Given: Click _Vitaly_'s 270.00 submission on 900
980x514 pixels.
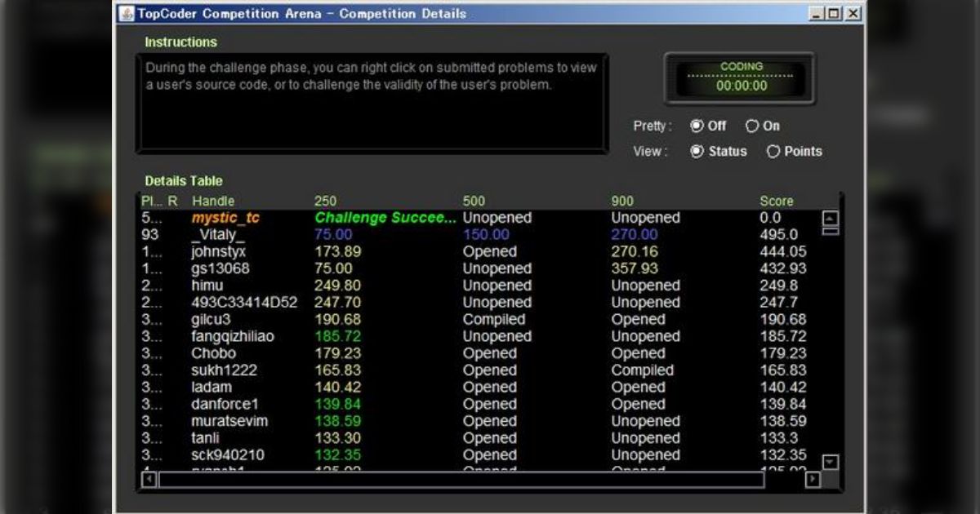Looking at the screenshot, I should pos(634,235).
